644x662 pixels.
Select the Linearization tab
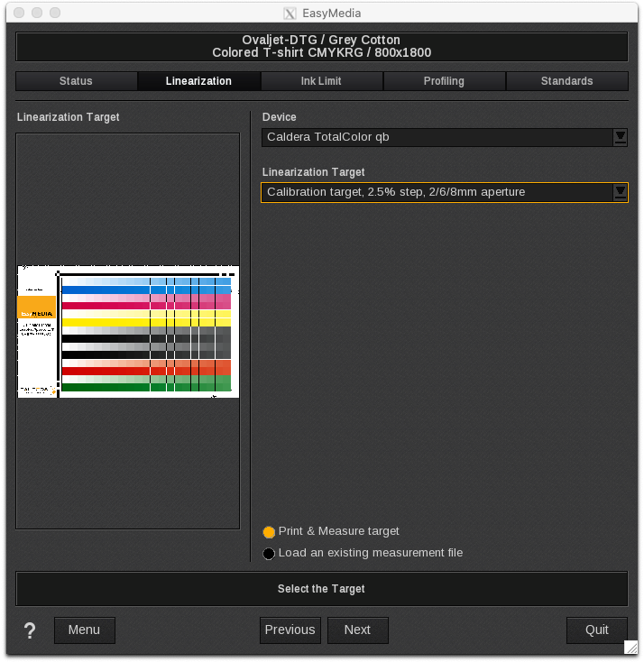(198, 81)
